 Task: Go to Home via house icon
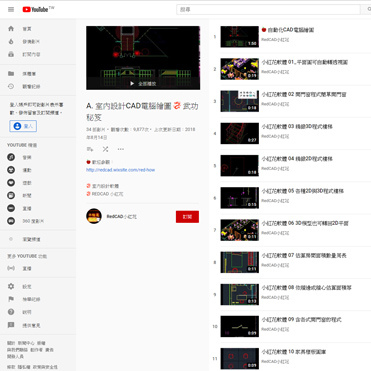[x=11, y=29]
